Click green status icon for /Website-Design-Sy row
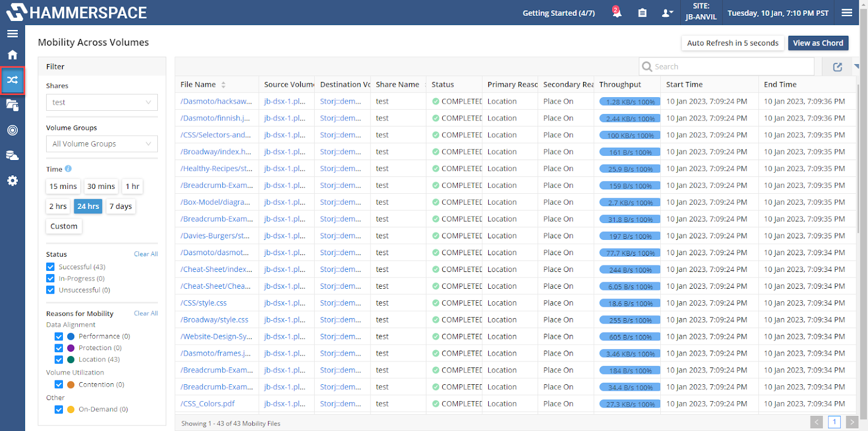The height and width of the screenshot is (431, 868). [x=436, y=337]
